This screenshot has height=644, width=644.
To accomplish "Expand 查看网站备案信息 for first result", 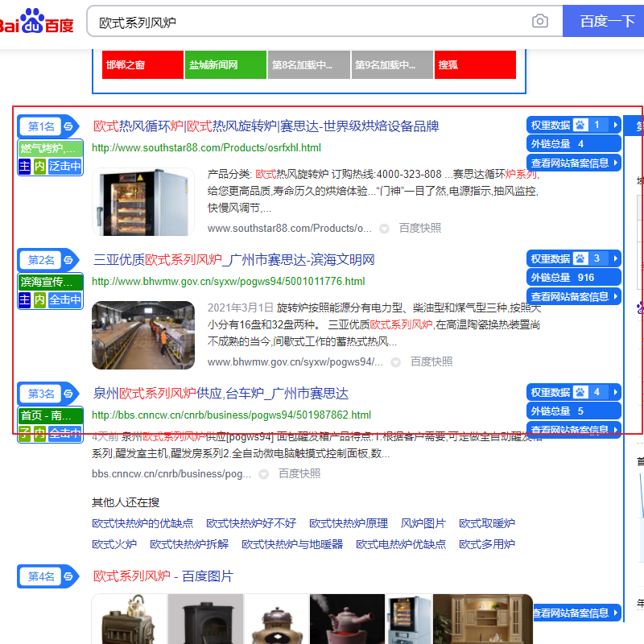I will pyautogui.click(x=573, y=163).
